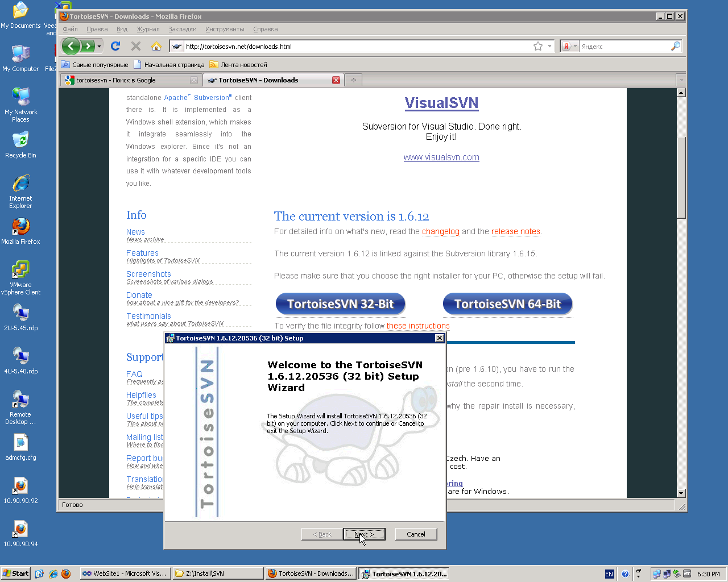Click into the Яндекс search field
The width and height of the screenshot is (728, 582).
tap(624, 46)
